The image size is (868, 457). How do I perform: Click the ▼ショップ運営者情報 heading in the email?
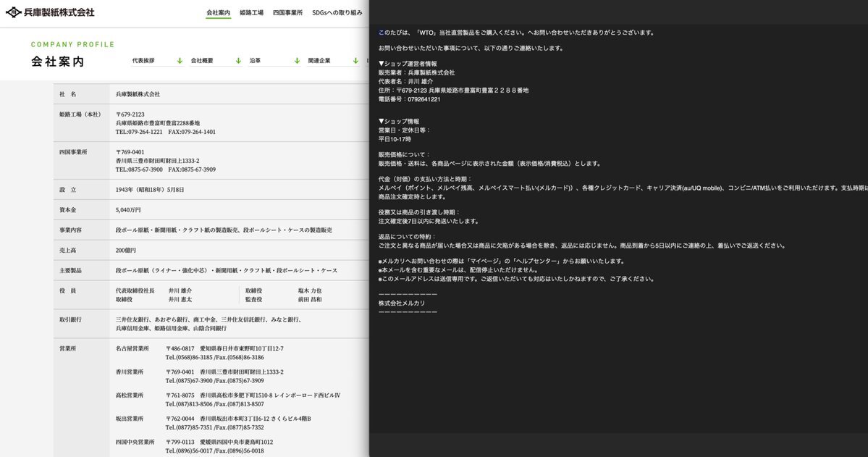408,64
